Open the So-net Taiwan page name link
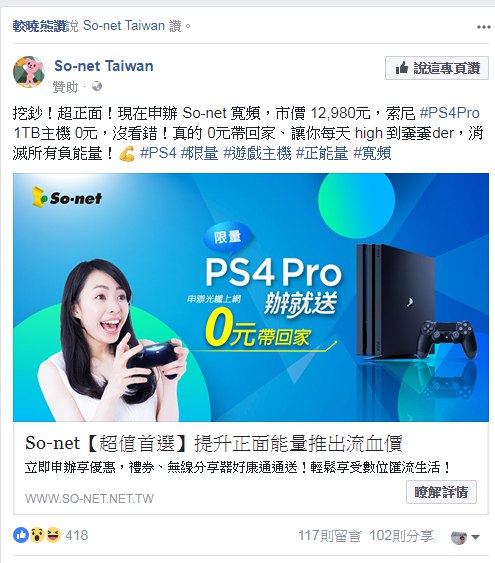Screen dimensions: 495x563 pyautogui.click(x=104, y=66)
